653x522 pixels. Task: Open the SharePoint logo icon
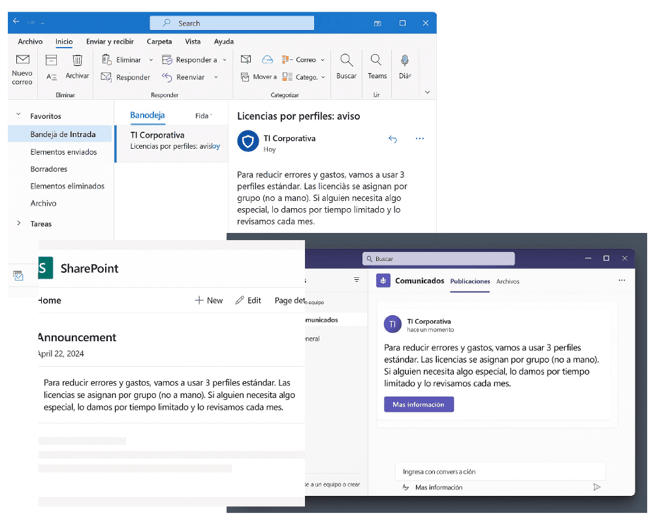coord(45,268)
